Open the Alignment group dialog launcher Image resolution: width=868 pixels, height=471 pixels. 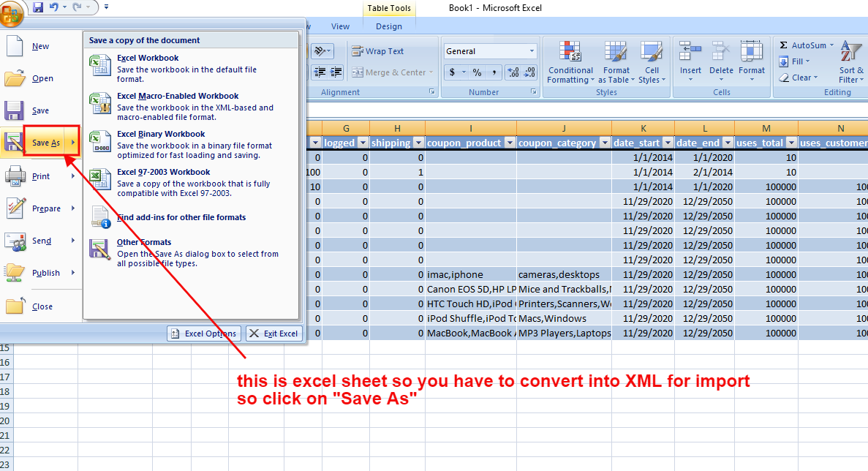431,92
